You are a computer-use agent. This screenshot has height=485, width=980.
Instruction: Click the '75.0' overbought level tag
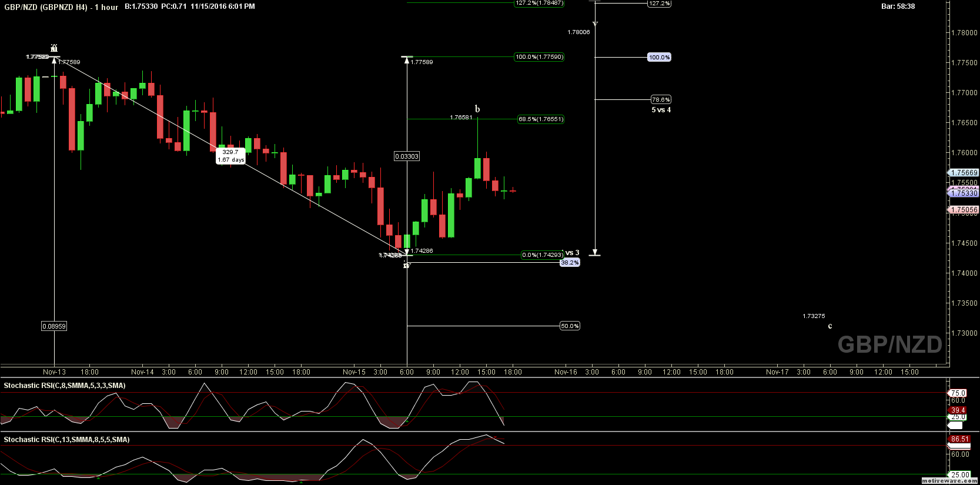958,393
